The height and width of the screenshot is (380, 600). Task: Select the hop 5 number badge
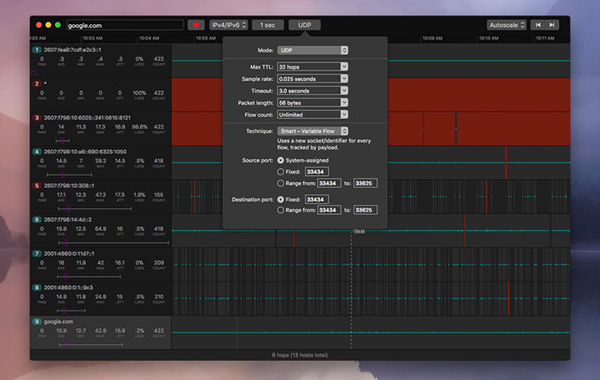37,186
